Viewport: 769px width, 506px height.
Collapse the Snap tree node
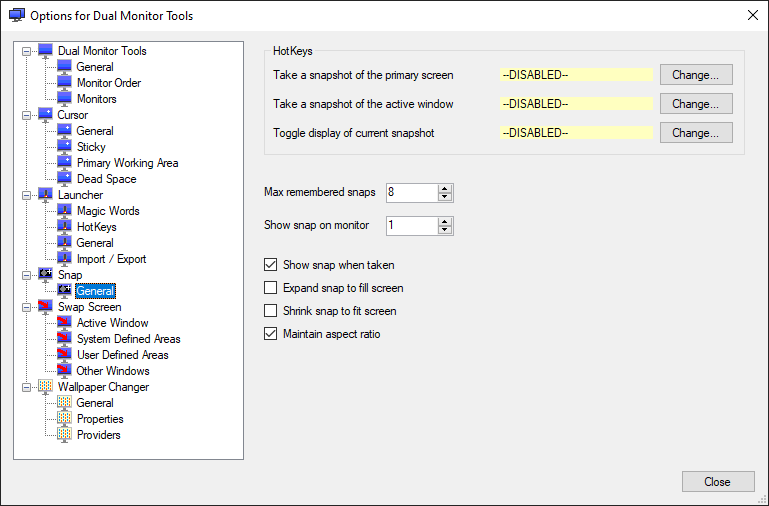(26, 275)
